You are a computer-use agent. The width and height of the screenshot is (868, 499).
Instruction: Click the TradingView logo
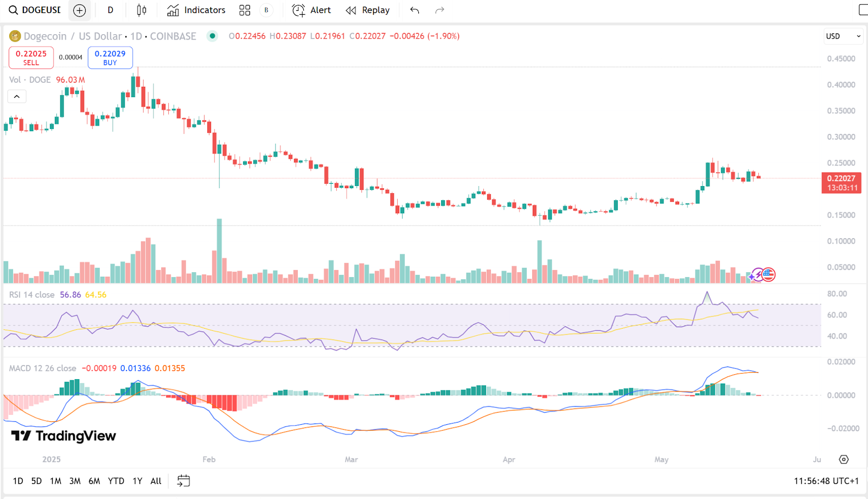(x=64, y=436)
